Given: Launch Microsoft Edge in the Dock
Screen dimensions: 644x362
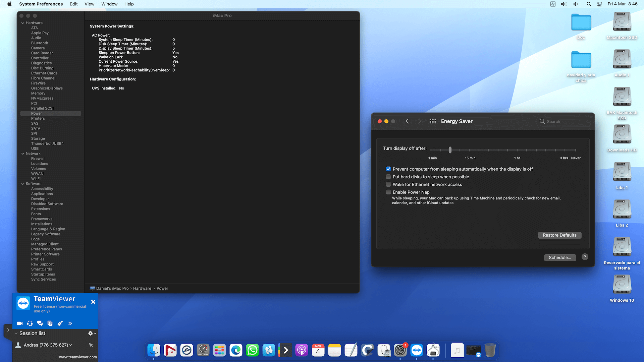Looking at the screenshot, I should [x=236, y=350].
